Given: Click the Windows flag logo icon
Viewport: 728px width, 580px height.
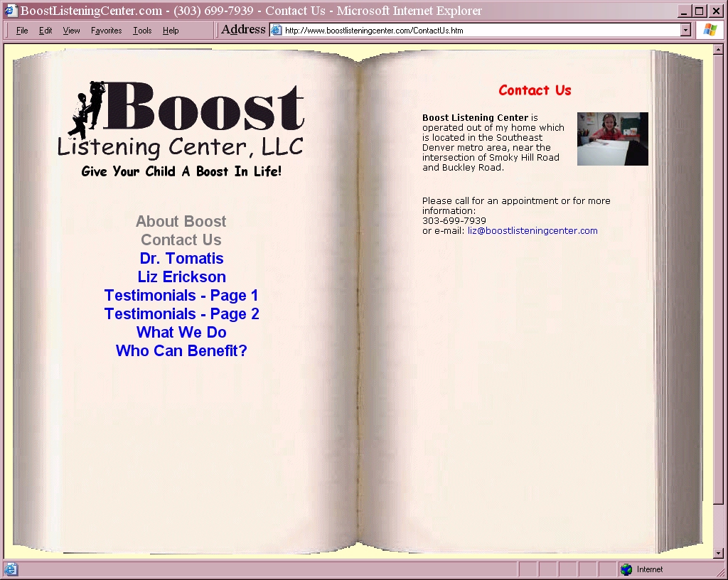Looking at the screenshot, I should pos(710,30).
